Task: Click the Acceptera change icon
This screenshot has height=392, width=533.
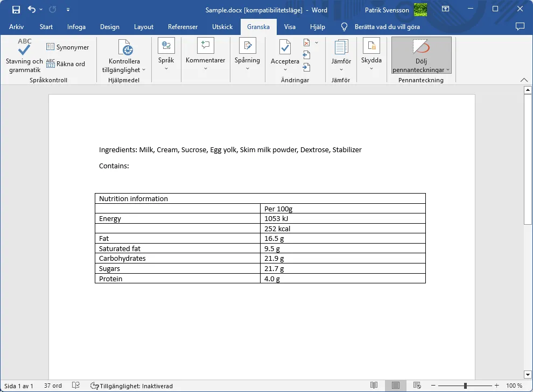Action: pos(285,47)
